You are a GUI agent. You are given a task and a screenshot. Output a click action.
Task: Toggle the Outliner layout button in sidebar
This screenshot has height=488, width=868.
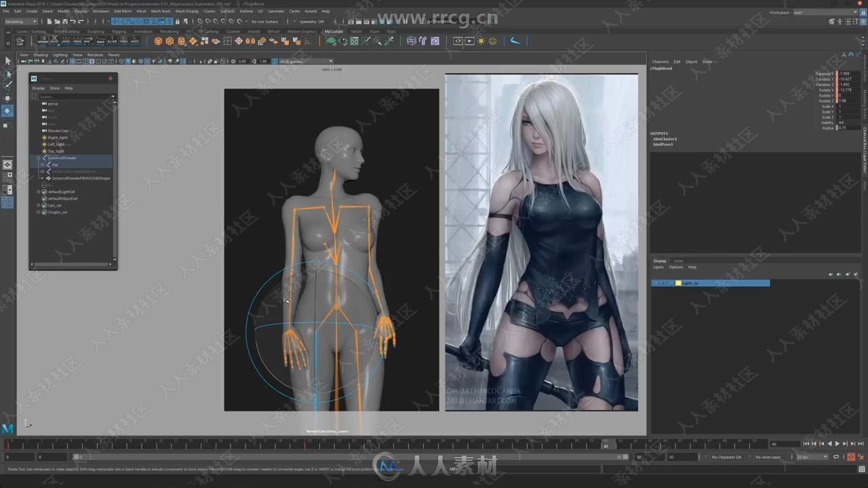(7, 202)
